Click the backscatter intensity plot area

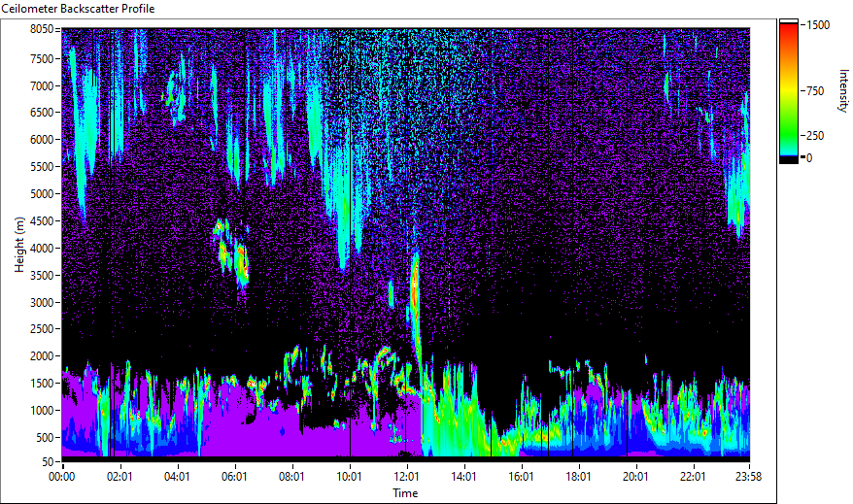(x=406, y=244)
